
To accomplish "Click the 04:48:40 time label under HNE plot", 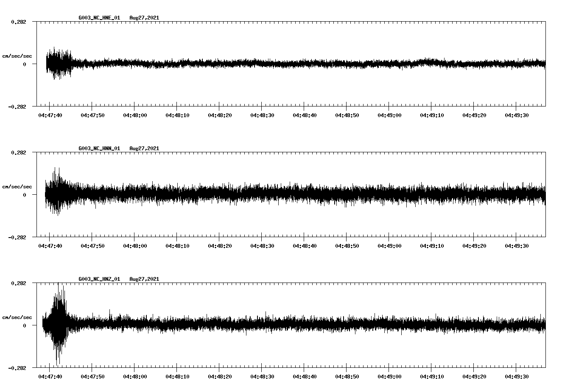I will point(305,115).
